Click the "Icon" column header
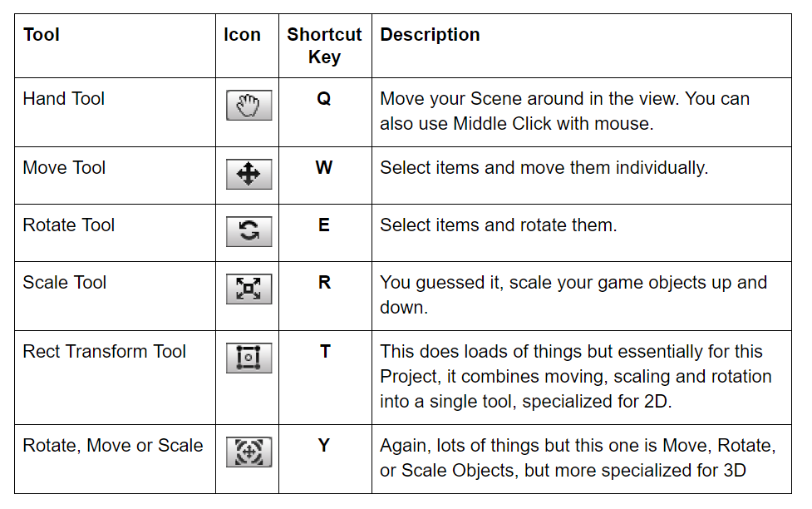Image resolution: width=812 pixels, height=509 pixels. click(242, 35)
